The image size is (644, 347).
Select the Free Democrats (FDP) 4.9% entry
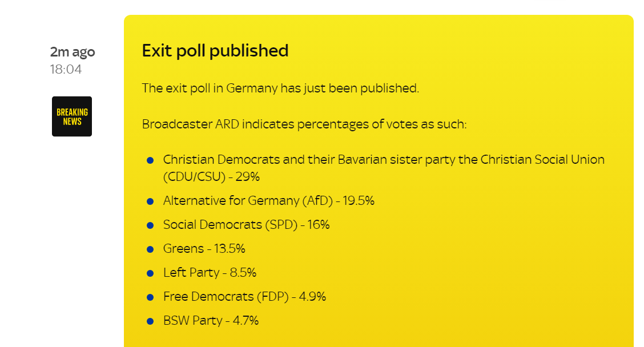pos(245,297)
